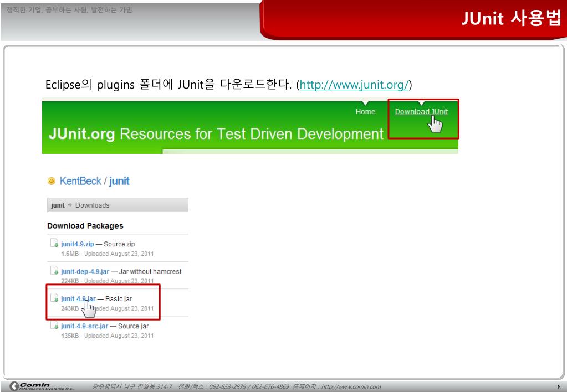Click the 'Jar without hamcrest' description
Image resolution: width=567 pixels, height=392 pixels.
pos(150,272)
